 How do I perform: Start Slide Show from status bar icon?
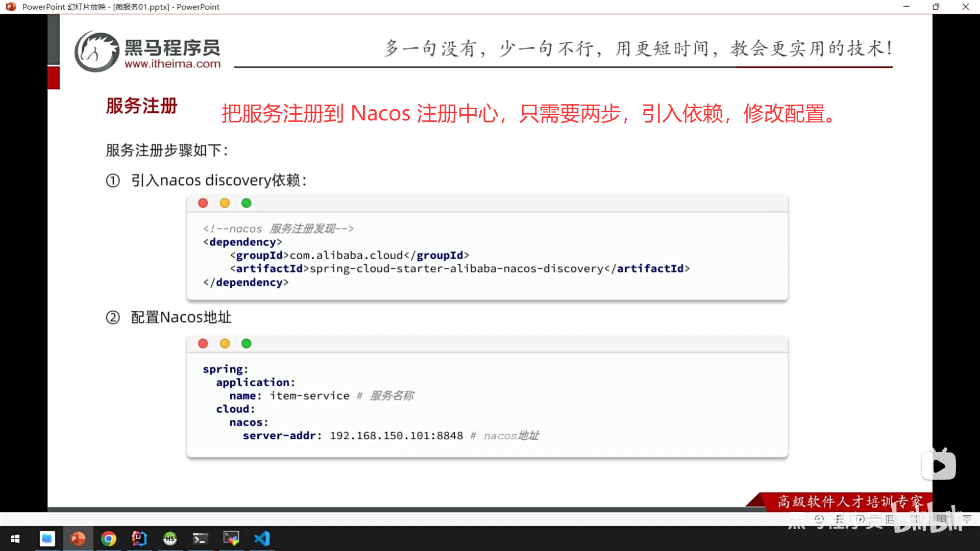[967, 519]
